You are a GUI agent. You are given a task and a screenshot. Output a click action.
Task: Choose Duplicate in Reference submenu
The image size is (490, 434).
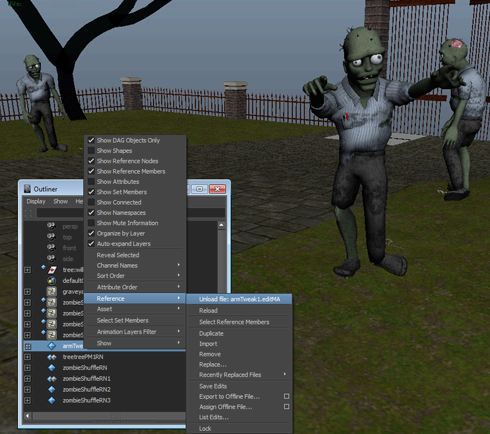click(x=240, y=333)
